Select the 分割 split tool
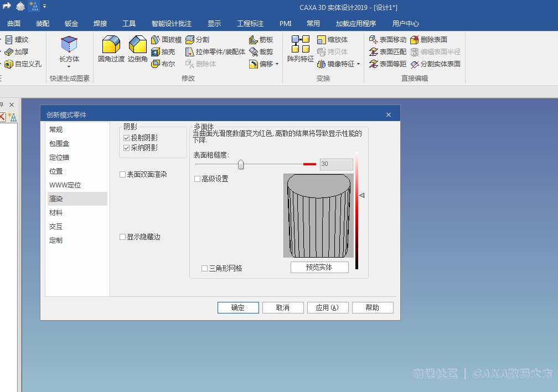The width and height of the screenshot is (558, 392). pyautogui.click(x=197, y=39)
